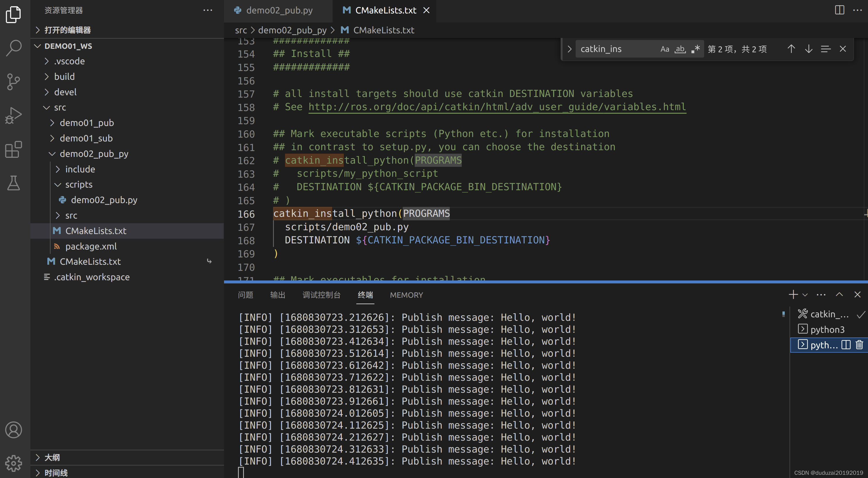Toggle find in selection icon
The image size is (868, 478).
point(826,49)
